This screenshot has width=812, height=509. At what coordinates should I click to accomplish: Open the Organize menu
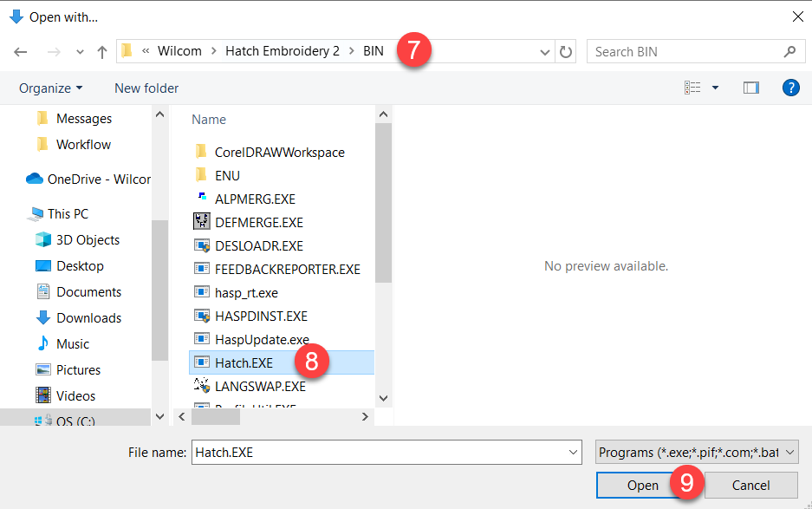click(x=51, y=88)
